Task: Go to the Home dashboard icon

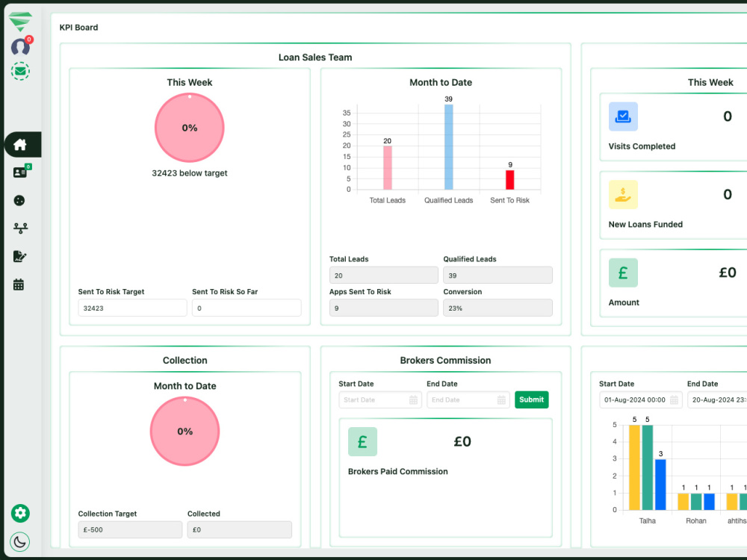Action: (x=20, y=144)
